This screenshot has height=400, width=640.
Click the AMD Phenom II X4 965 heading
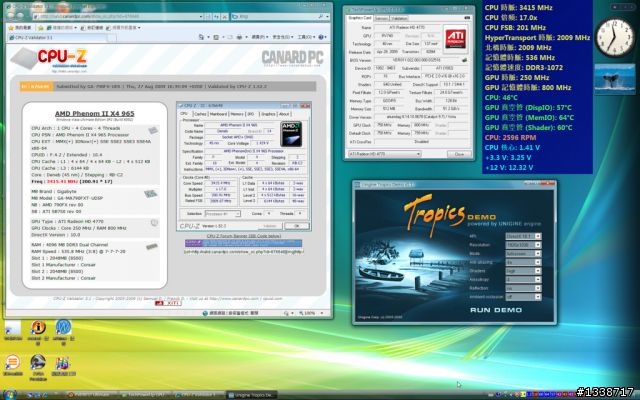(95, 113)
